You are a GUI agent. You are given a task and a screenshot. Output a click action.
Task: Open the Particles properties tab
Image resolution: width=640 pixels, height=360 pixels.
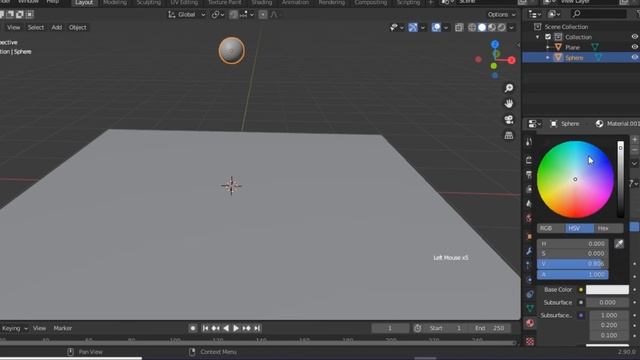coord(529,265)
